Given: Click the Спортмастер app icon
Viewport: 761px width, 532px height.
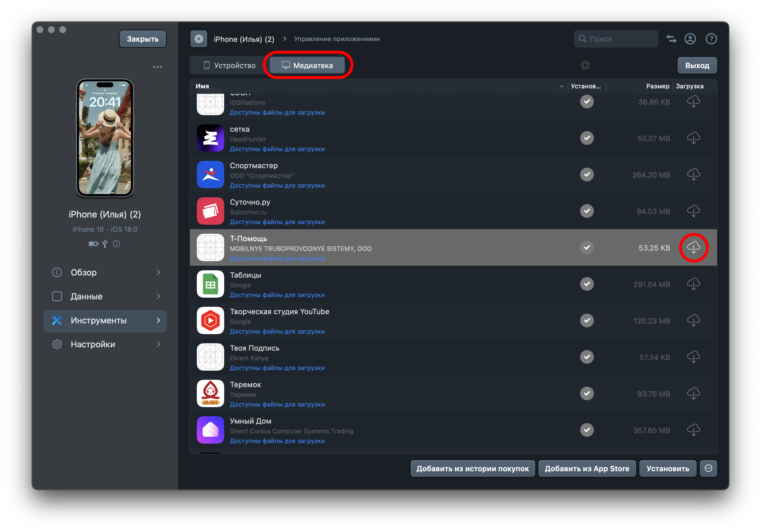Looking at the screenshot, I should (211, 174).
